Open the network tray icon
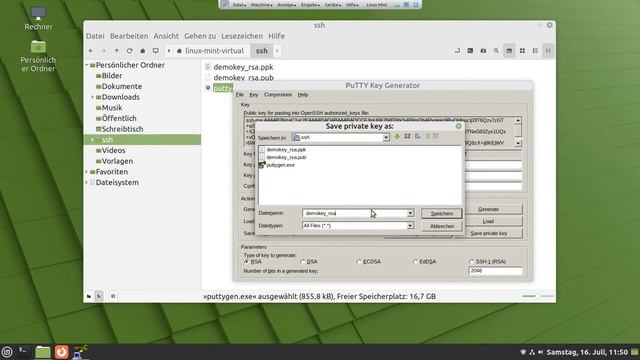 point(532,352)
